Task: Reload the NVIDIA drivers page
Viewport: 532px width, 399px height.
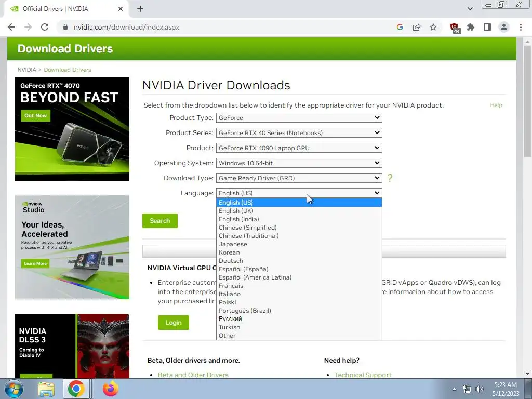Action: click(x=45, y=27)
